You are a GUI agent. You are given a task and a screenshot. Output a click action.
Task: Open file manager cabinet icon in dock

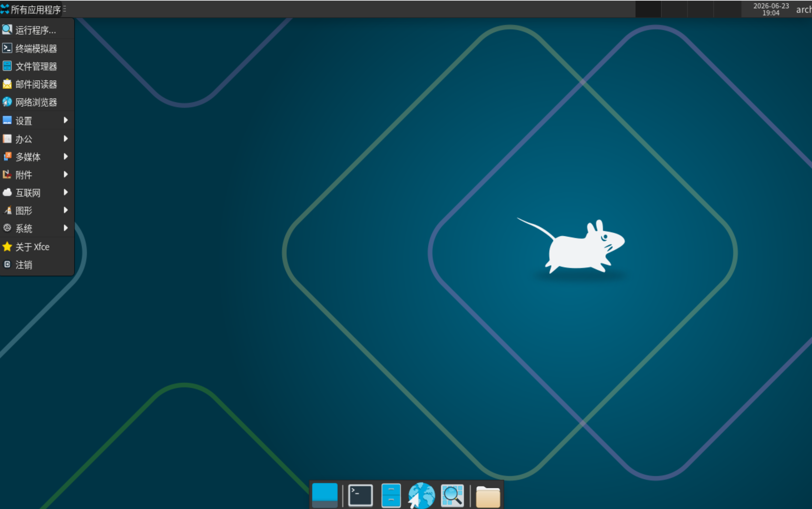(391, 495)
